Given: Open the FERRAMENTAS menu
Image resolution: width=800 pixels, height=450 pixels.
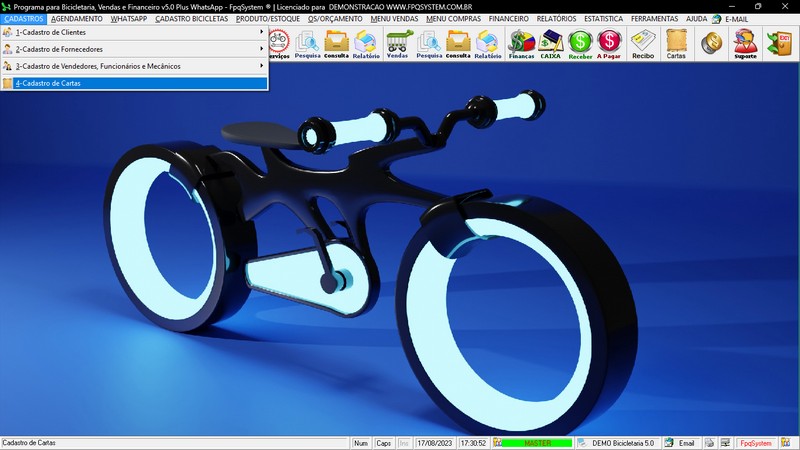Looking at the screenshot, I should [x=655, y=19].
